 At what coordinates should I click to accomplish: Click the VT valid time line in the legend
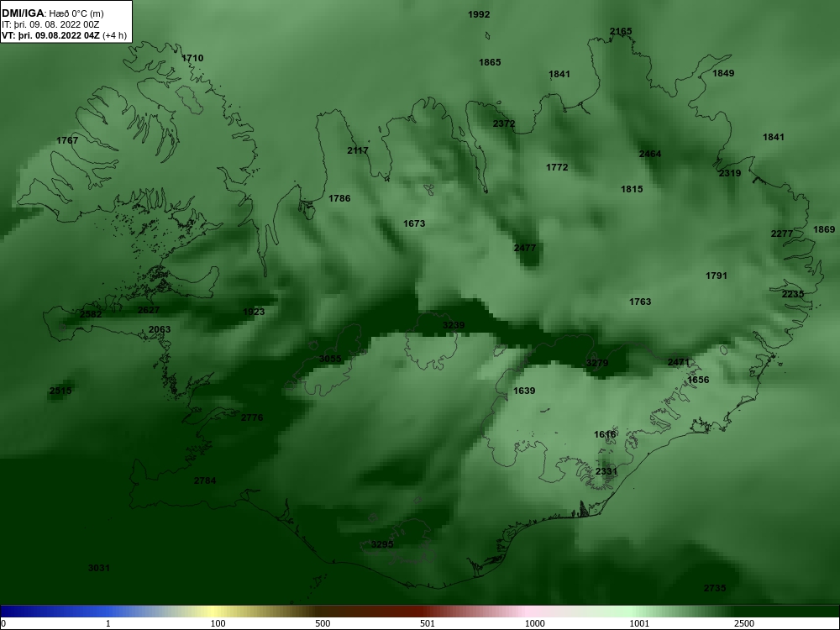click(x=65, y=36)
